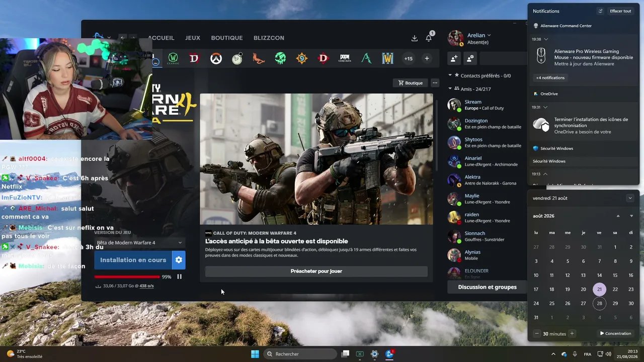Open install settings gear button

tap(179, 260)
